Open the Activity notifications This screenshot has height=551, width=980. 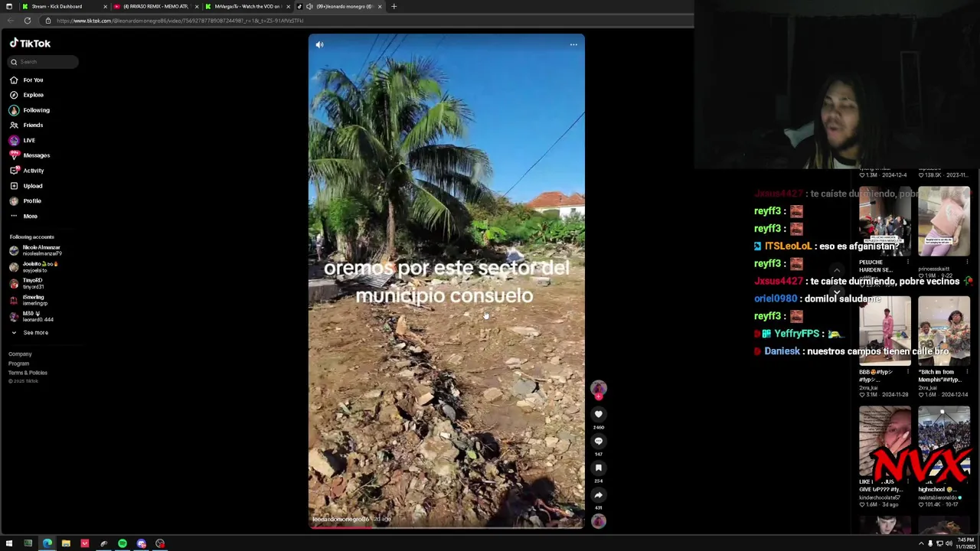27,171
